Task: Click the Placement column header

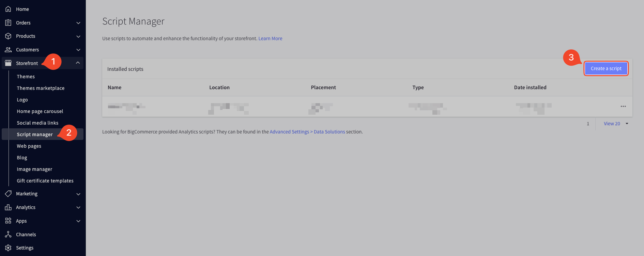Action: pos(323,87)
